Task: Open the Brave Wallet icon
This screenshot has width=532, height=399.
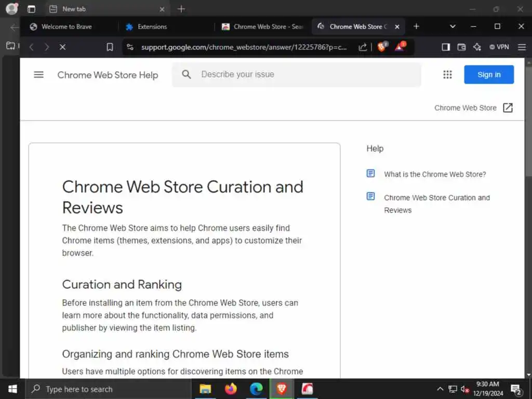Action: point(461,47)
